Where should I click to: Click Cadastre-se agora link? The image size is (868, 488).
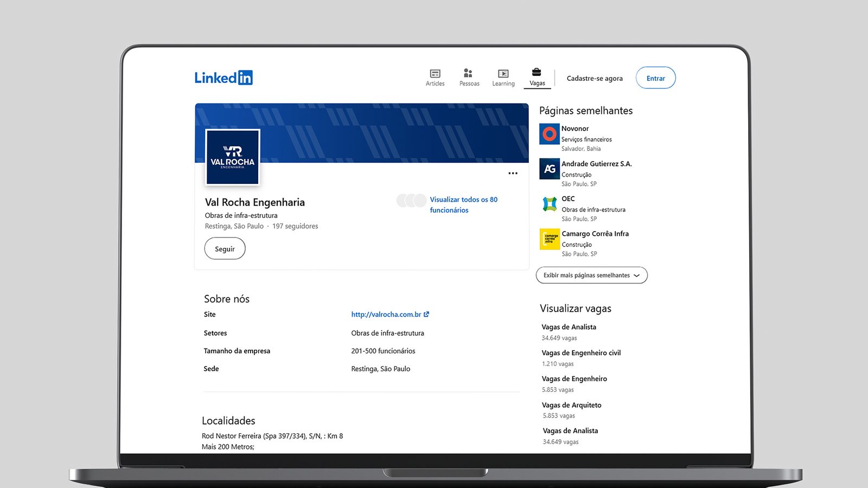595,78
